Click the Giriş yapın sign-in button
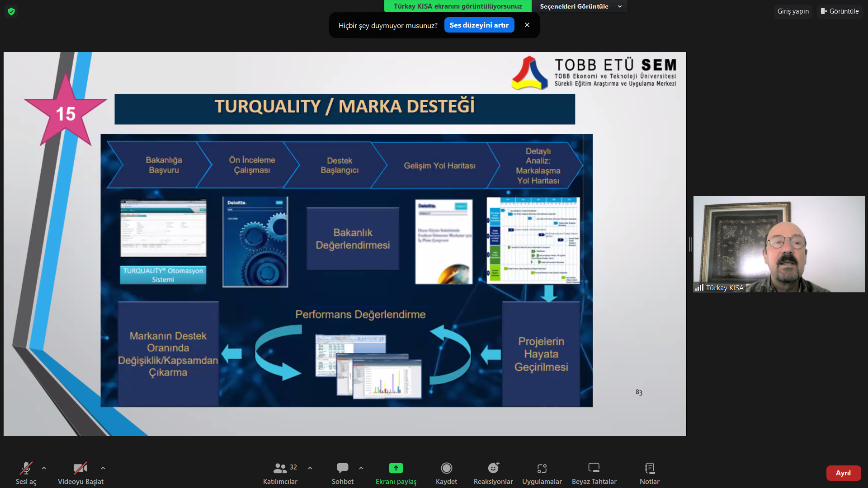Image resolution: width=868 pixels, height=488 pixels. (x=793, y=11)
